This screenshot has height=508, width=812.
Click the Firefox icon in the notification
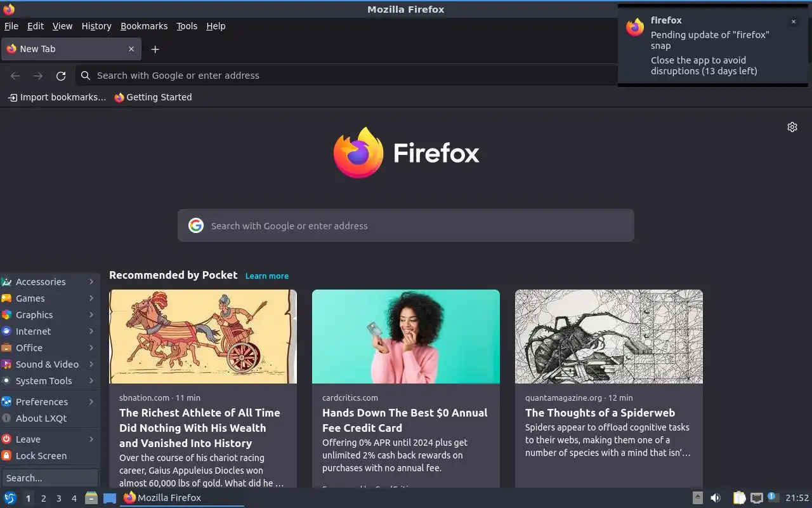635,27
